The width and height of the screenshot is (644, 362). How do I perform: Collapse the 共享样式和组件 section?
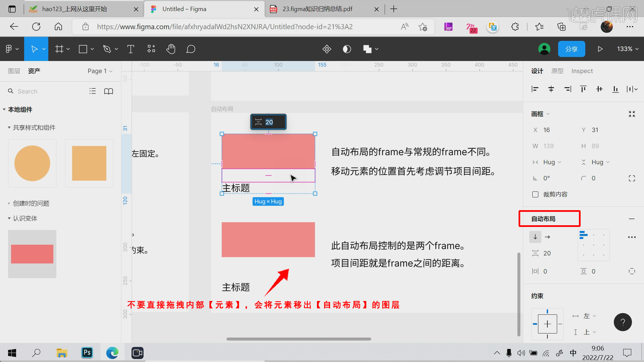pos(9,127)
